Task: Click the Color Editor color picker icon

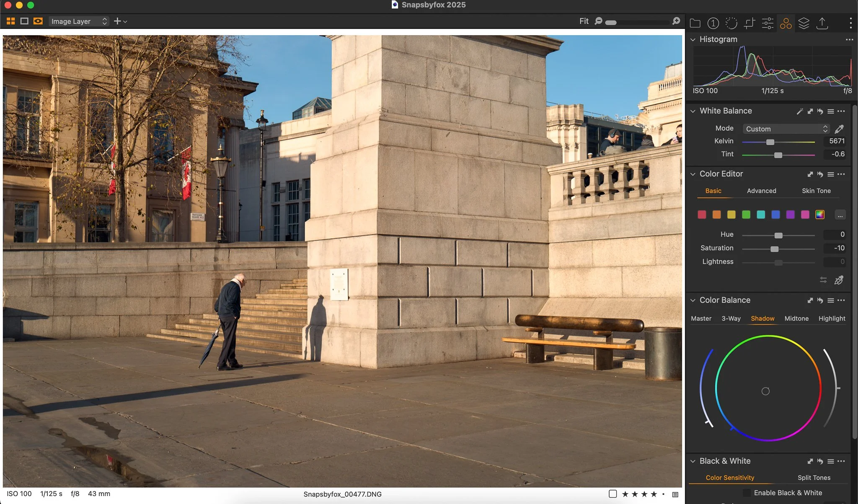Action: click(x=839, y=280)
